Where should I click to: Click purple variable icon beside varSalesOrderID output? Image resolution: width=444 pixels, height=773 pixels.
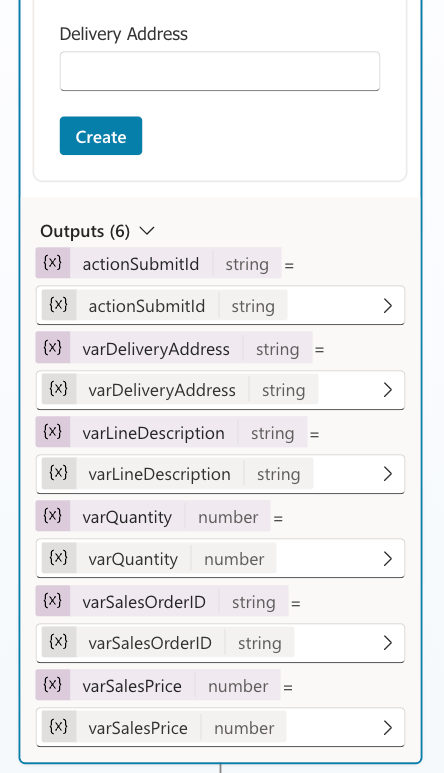(x=53, y=601)
